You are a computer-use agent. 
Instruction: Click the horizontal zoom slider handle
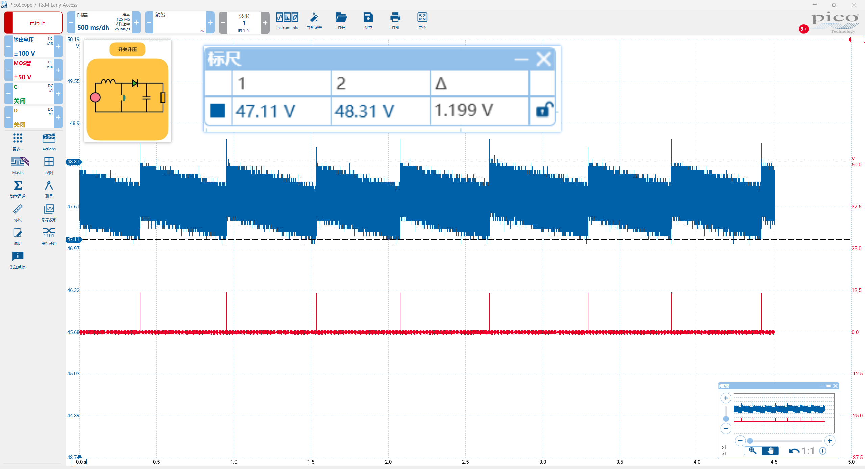pos(750,441)
